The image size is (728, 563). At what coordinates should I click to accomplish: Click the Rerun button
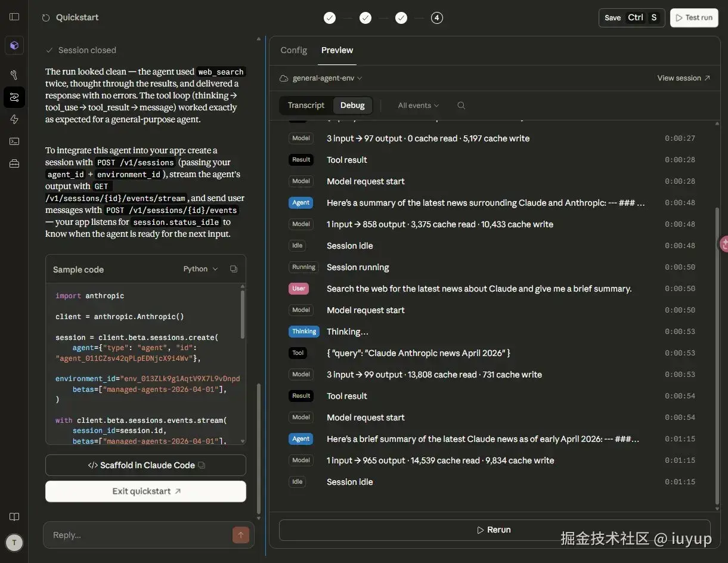(x=494, y=530)
